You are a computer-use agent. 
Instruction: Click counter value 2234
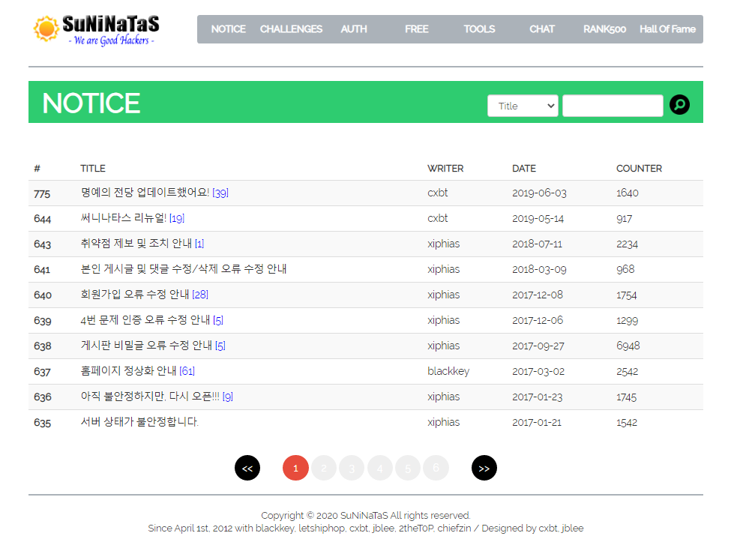[x=627, y=244]
